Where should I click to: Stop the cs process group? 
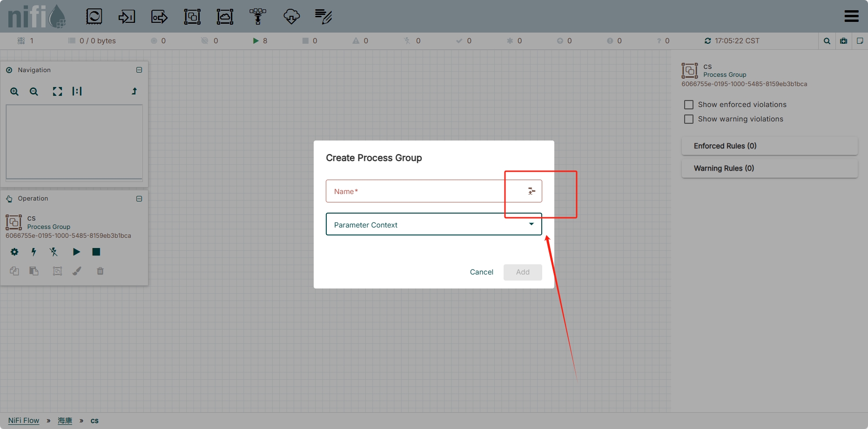tap(96, 252)
